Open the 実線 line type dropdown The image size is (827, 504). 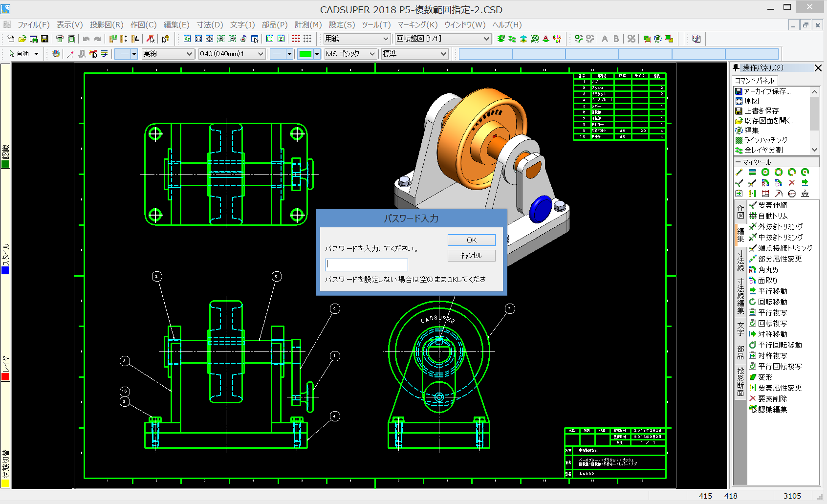pyautogui.click(x=168, y=54)
